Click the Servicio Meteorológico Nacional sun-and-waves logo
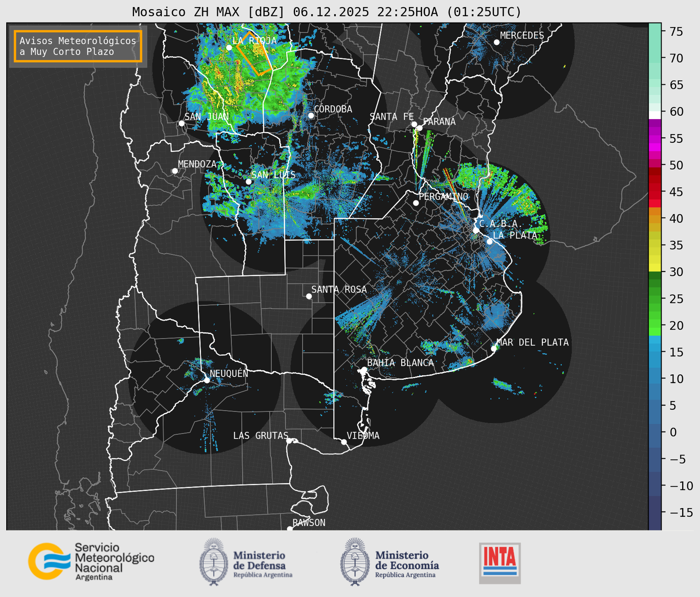 [49, 561]
